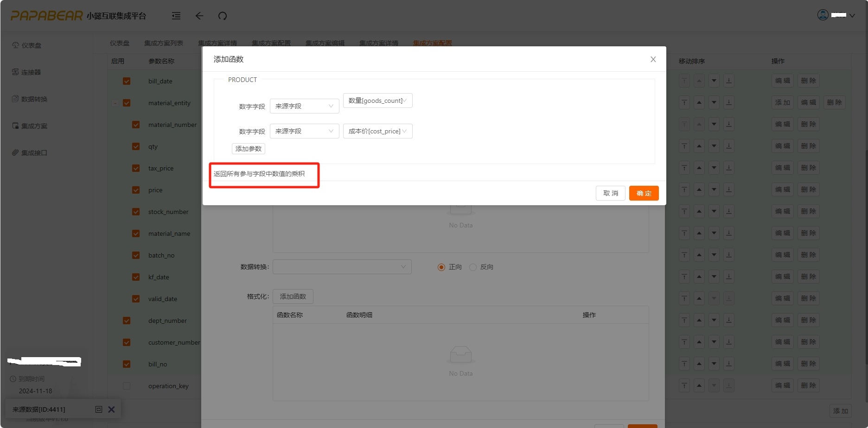
Task: Enable the operation_key checkbox
Action: 127,386
